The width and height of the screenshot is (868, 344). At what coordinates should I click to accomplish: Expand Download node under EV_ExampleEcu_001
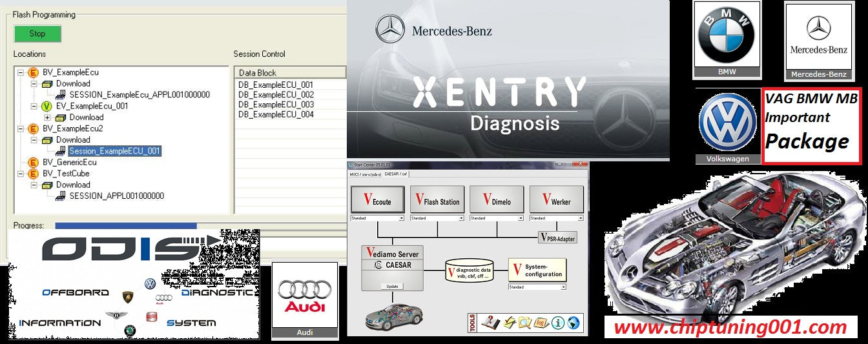pos(47,117)
